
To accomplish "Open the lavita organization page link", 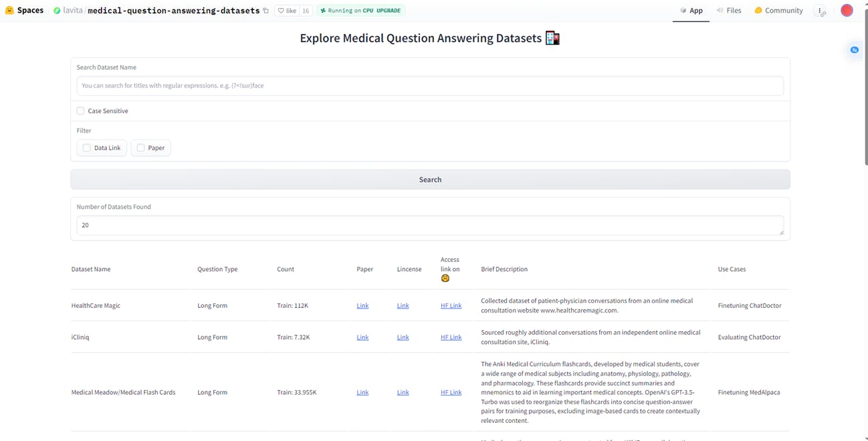I will click(x=73, y=11).
